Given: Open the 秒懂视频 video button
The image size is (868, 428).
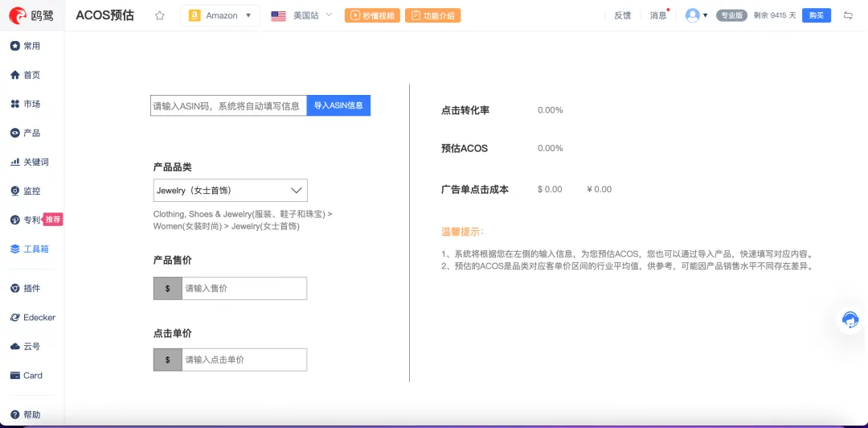Looking at the screenshot, I should [372, 15].
